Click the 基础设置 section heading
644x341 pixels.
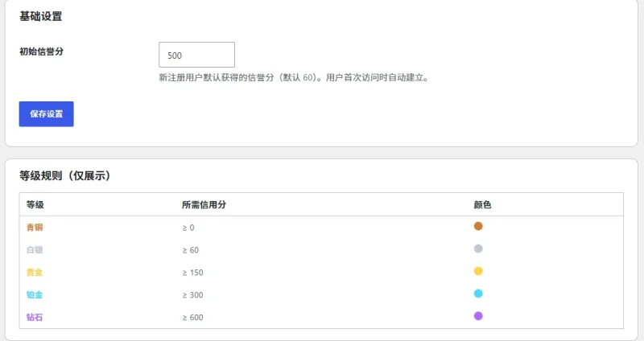click(x=41, y=16)
